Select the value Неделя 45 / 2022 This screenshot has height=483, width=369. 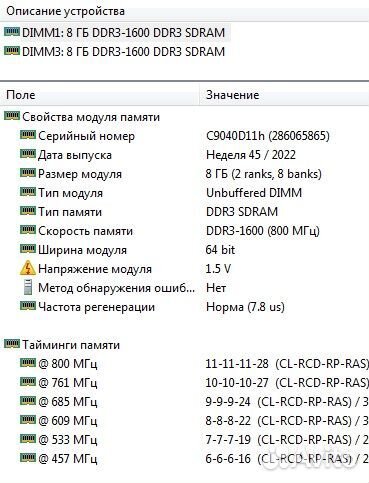point(251,155)
